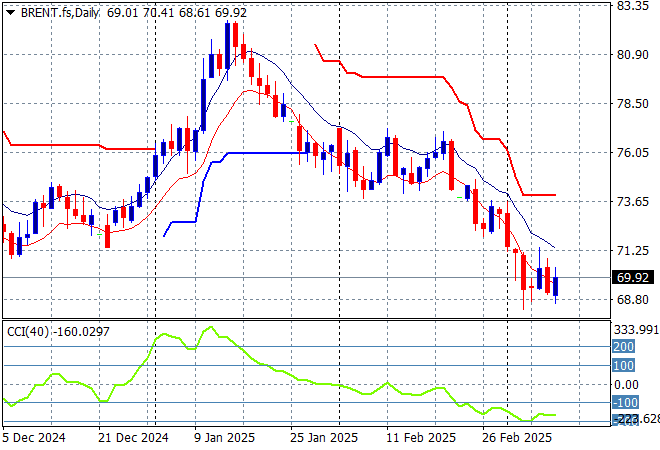Click the rightmost candlestick on the chart
The image size is (660, 450).
click(x=556, y=286)
